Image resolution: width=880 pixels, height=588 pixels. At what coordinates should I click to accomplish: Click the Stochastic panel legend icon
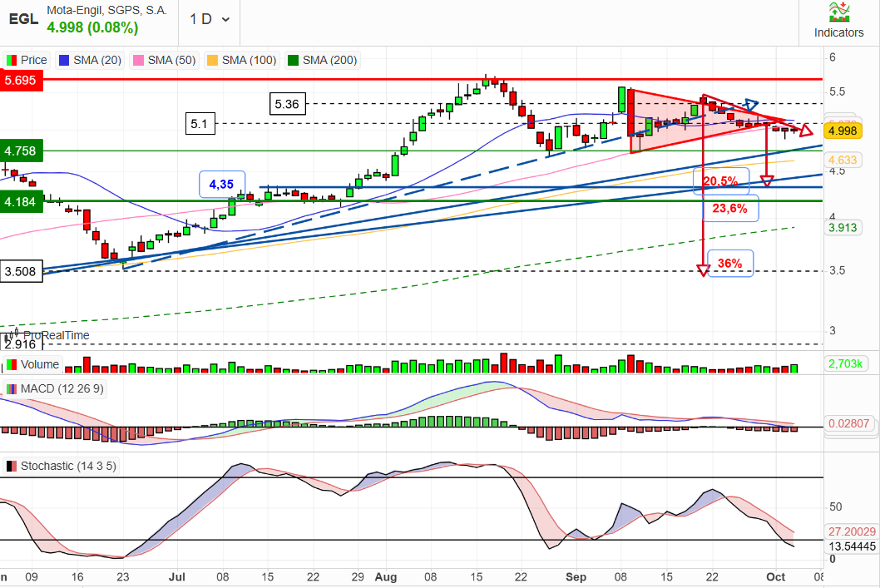11,467
